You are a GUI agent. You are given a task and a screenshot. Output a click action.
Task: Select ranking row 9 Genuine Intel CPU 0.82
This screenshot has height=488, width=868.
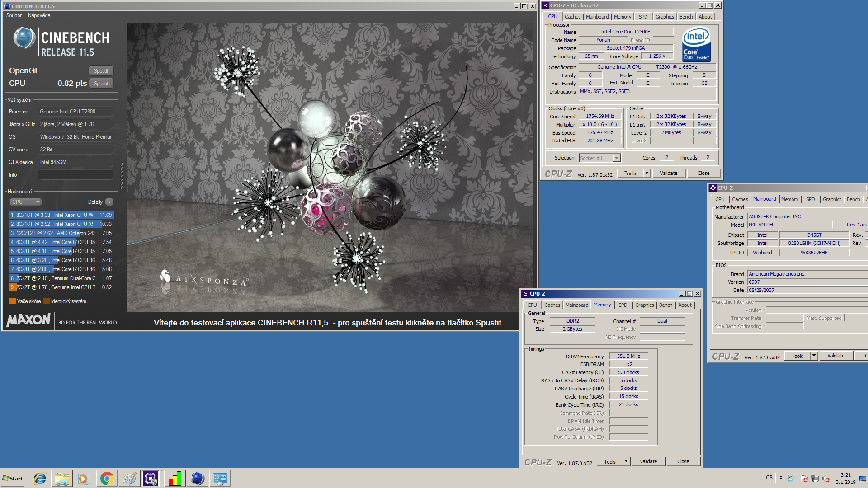[61, 287]
